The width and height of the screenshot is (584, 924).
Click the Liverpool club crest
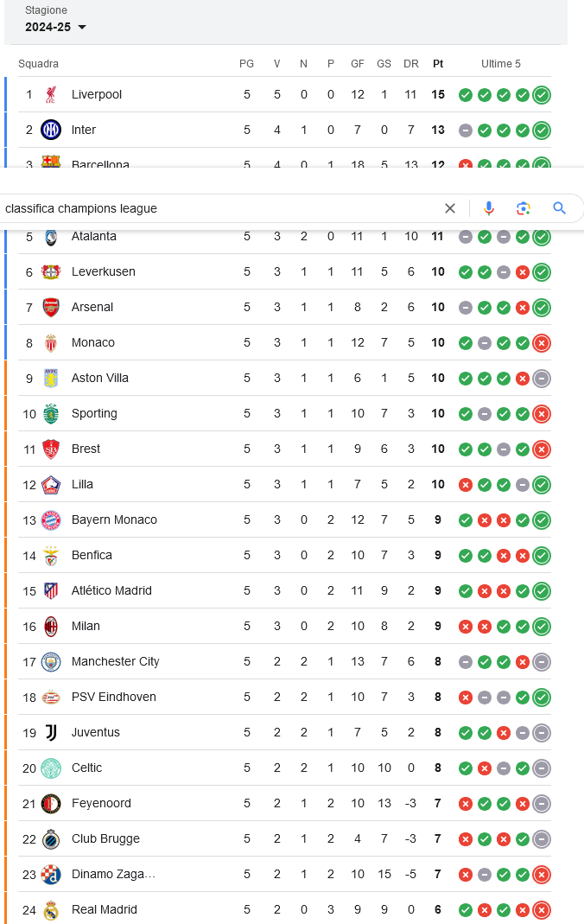[x=51, y=94]
